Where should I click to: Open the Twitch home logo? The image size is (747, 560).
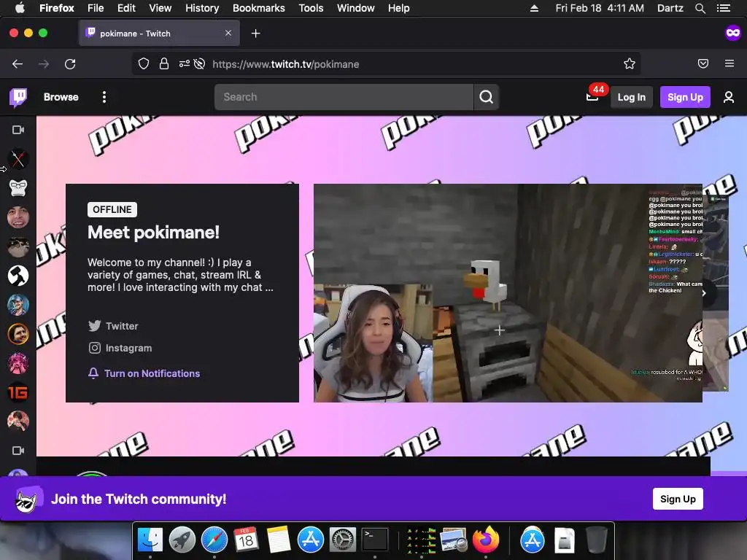18,97
